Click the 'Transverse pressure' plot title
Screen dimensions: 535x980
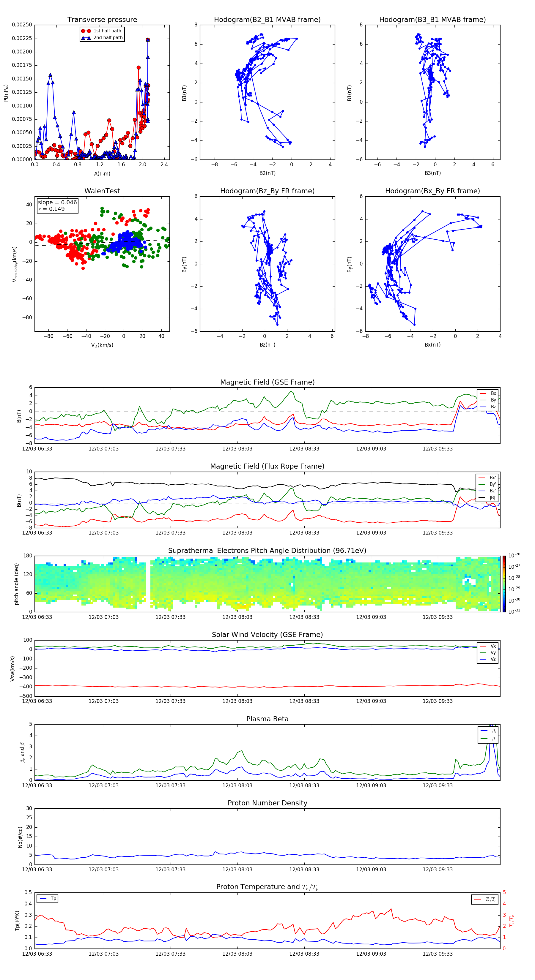pos(102,20)
